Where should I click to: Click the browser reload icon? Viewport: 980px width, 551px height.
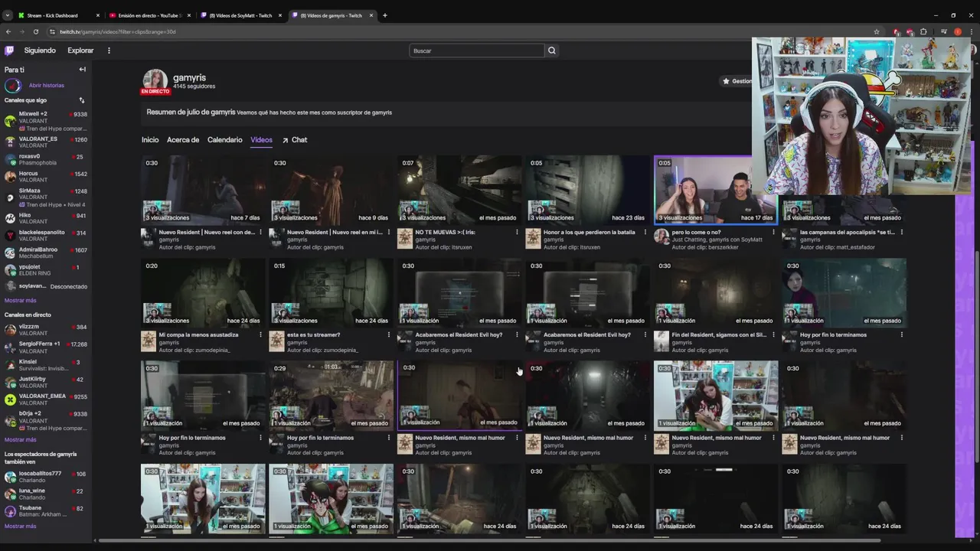tap(36, 31)
